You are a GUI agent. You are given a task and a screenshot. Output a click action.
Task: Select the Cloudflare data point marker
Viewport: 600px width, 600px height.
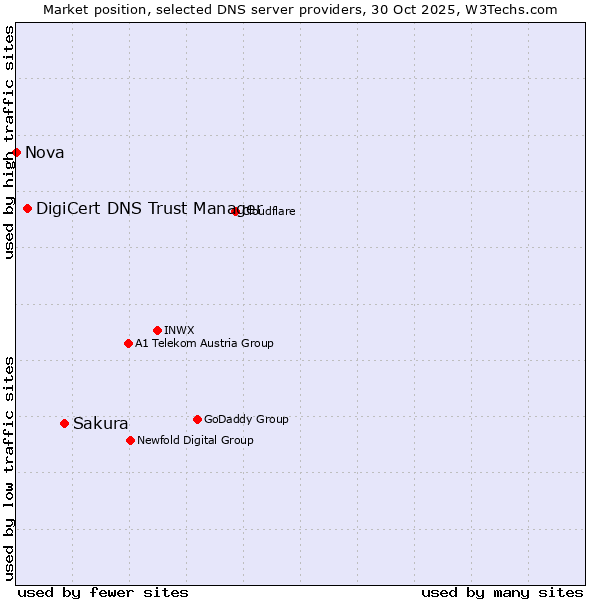click(x=236, y=211)
